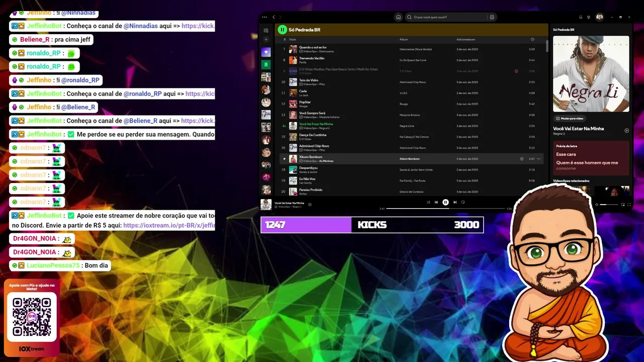This screenshot has height=362, width=644.
Task: Select track 'Desperdiçou'
Action: coord(308,168)
